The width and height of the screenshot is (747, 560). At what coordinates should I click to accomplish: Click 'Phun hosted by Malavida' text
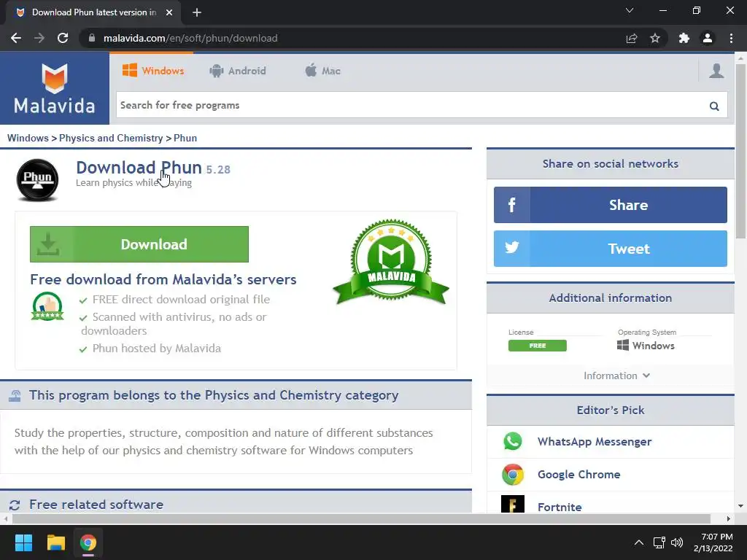point(156,349)
